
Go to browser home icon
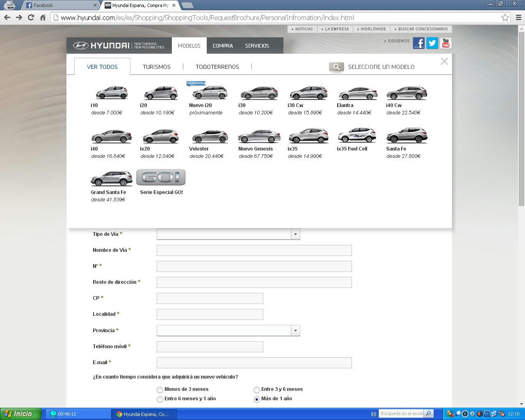click(x=43, y=17)
